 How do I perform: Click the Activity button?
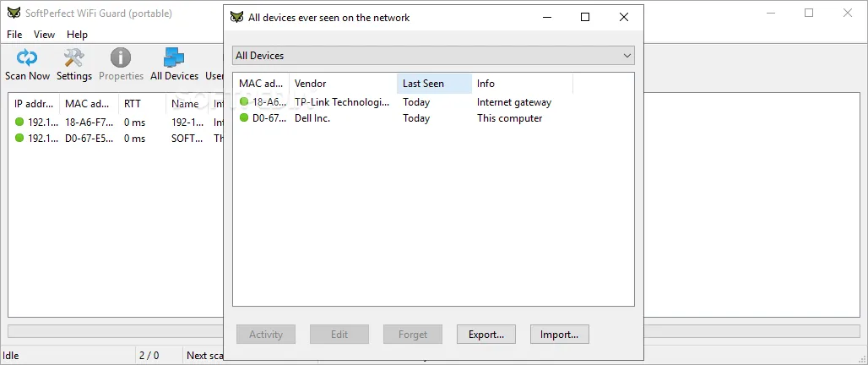click(266, 335)
